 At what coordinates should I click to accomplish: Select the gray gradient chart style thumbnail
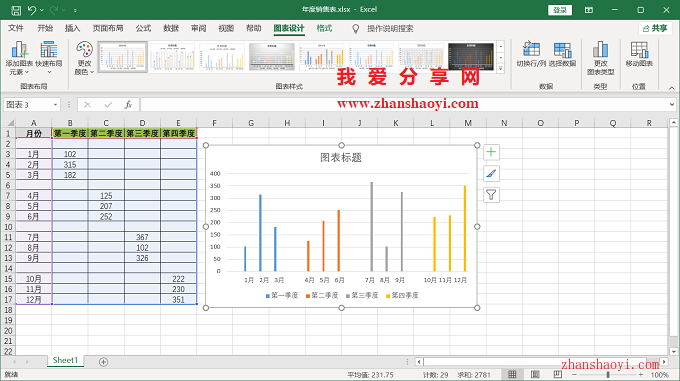(x=272, y=56)
